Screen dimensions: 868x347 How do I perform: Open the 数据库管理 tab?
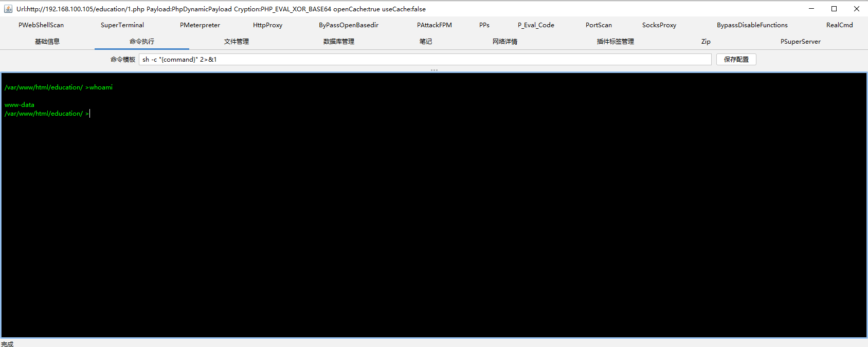tap(339, 41)
